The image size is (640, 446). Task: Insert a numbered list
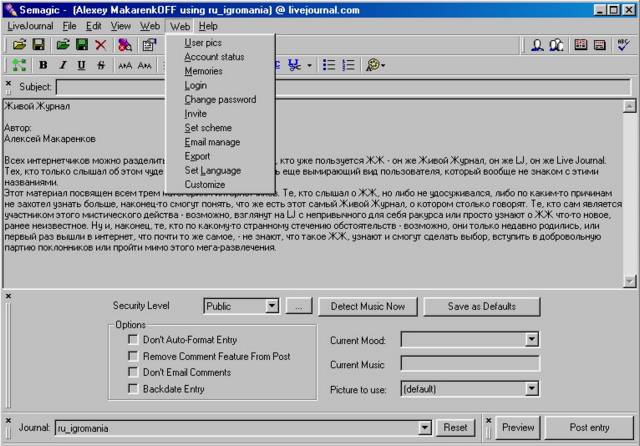[x=348, y=65]
